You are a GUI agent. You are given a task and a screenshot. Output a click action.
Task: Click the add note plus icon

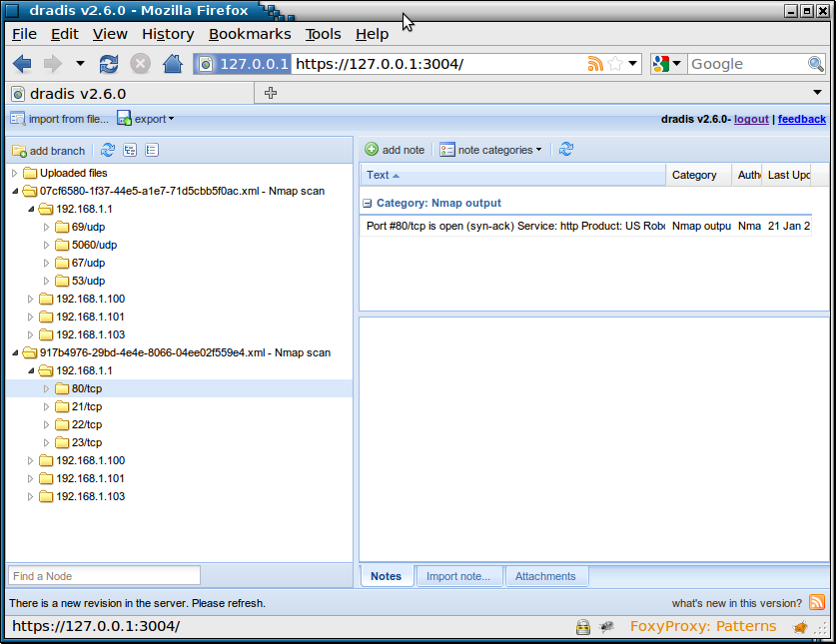pyautogui.click(x=372, y=150)
